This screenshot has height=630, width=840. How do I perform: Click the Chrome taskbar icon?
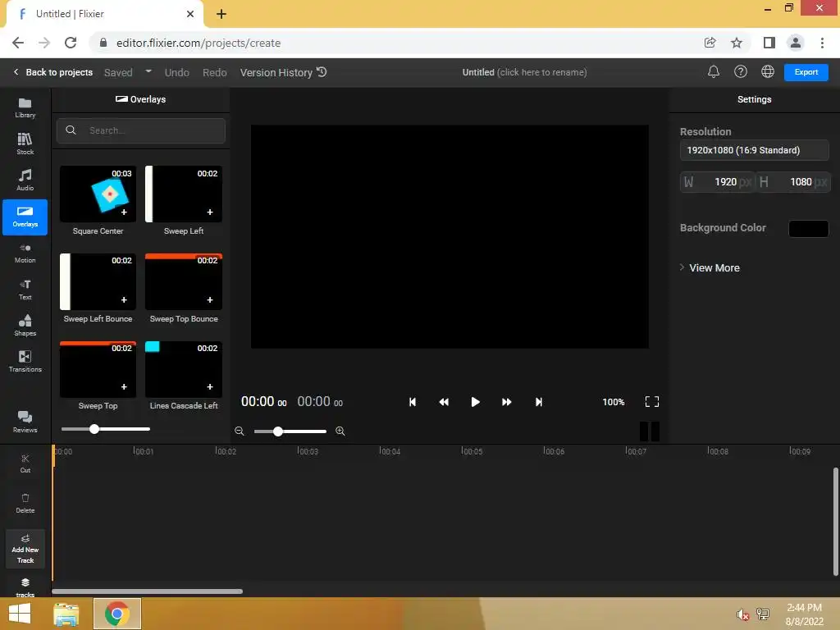point(116,614)
